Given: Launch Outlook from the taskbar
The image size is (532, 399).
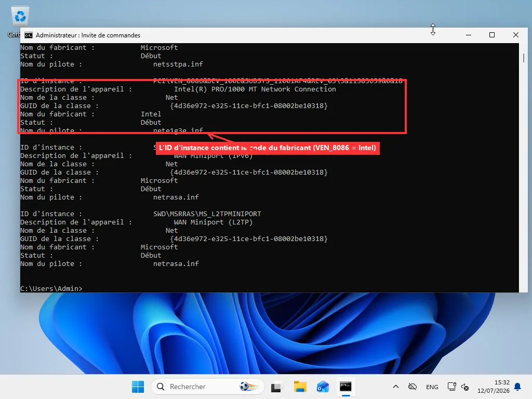Looking at the screenshot, I should click(x=323, y=387).
